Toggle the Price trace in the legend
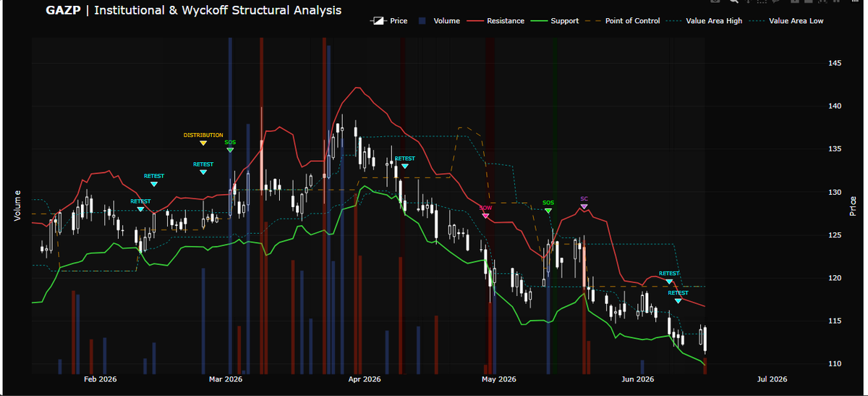Viewport: 868px width, 396px height. pos(389,21)
